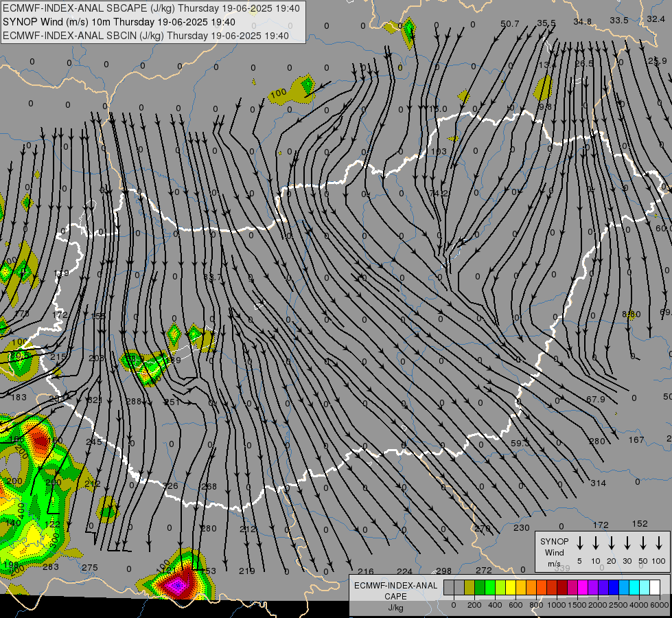Click the map value 33.7
672x618 pixels.
pos(213,277)
